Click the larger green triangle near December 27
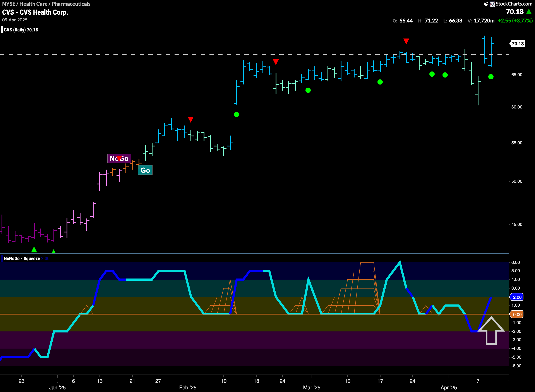Viewport: 535px width, 392px height. click(x=34, y=249)
